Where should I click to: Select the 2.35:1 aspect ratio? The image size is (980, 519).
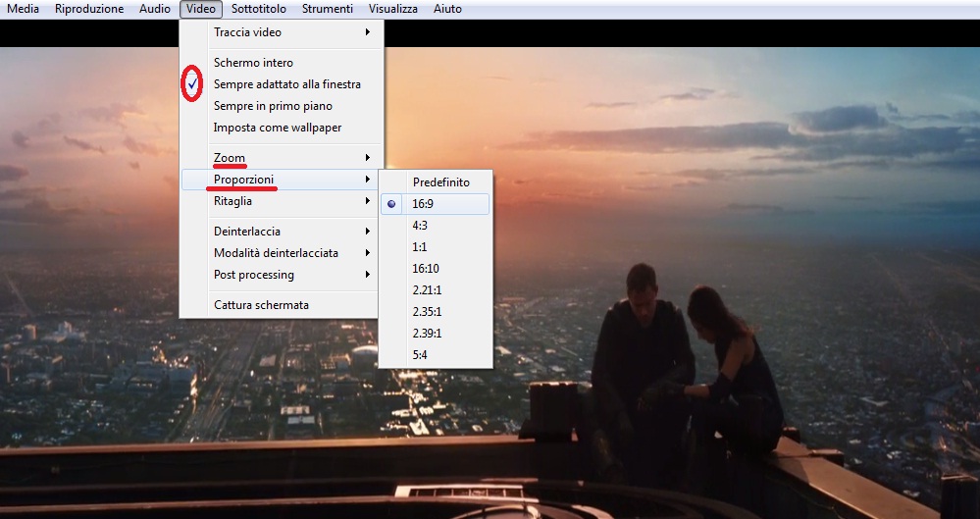tap(427, 312)
